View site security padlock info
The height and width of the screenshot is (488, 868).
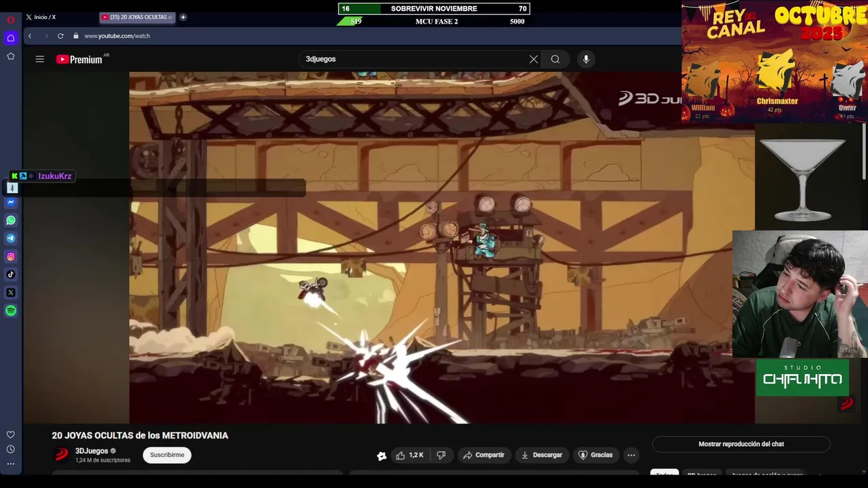pos(76,36)
